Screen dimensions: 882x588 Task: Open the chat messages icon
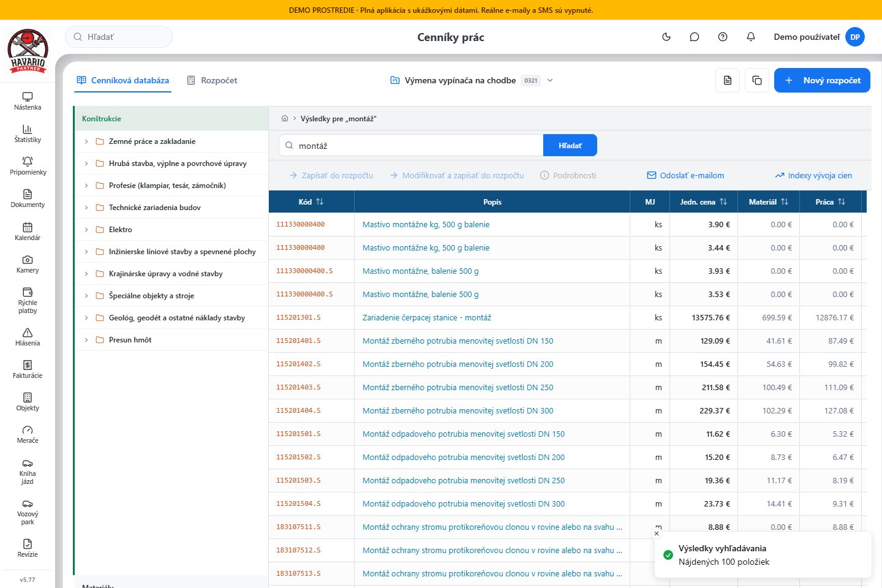(x=695, y=37)
